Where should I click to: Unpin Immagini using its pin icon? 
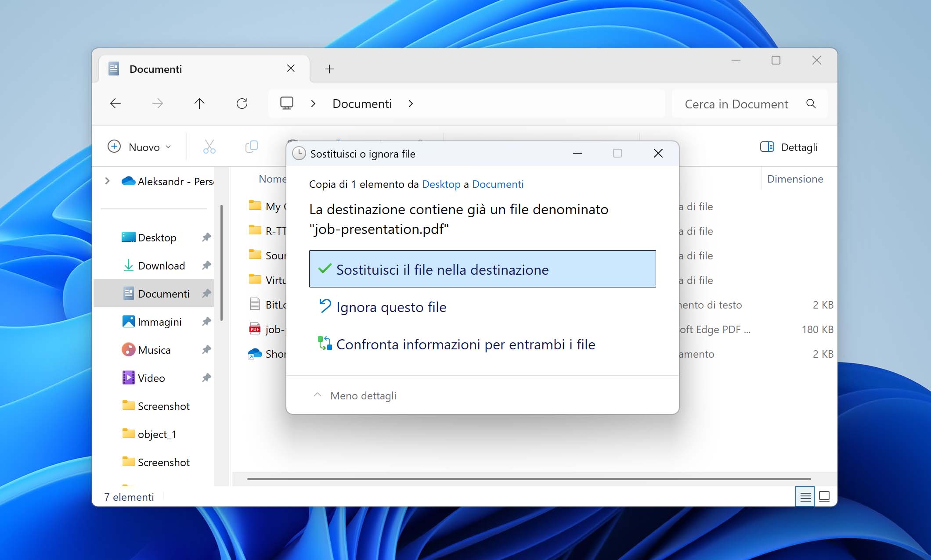(206, 322)
